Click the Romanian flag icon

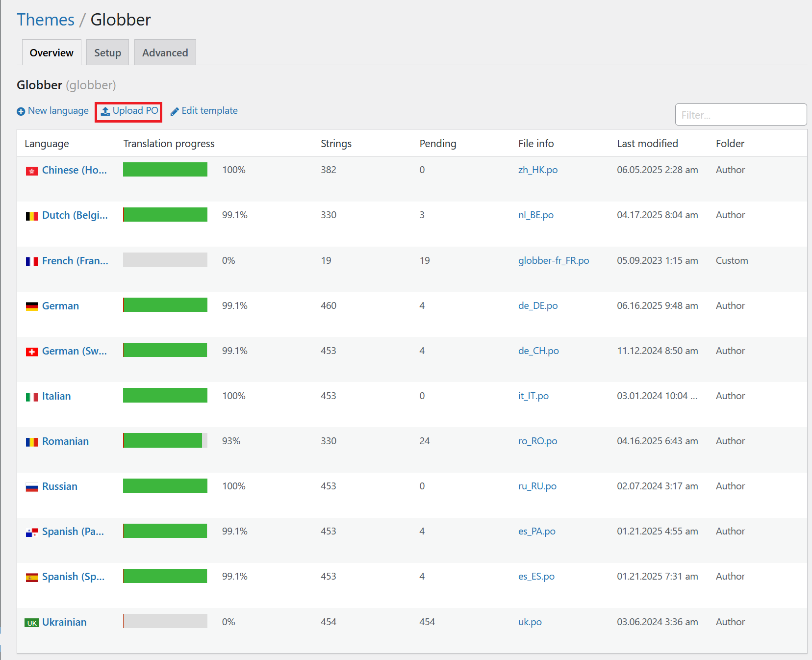coord(32,442)
